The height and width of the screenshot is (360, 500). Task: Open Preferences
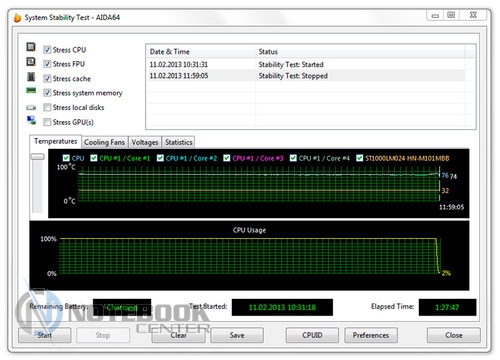(x=371, y=335)
